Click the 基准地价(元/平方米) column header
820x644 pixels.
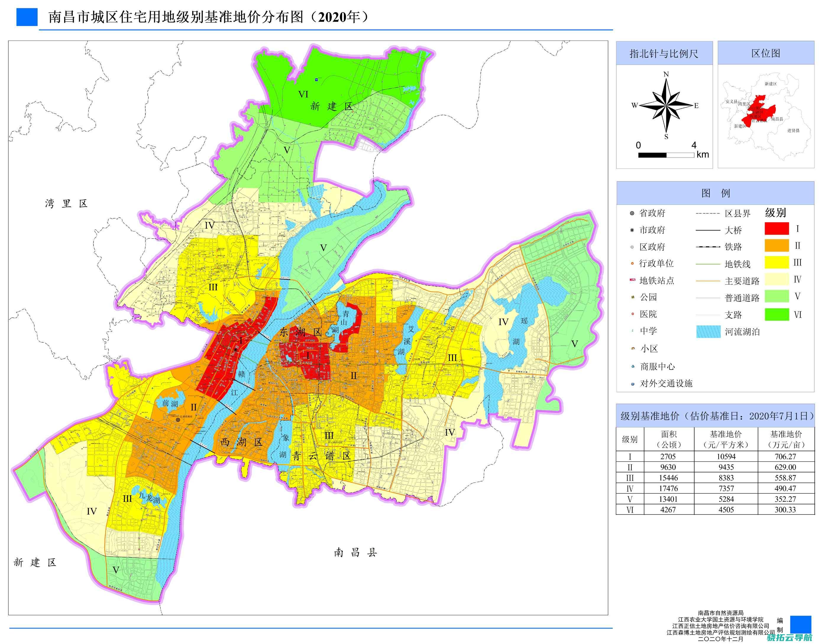(x=726, y=439)
